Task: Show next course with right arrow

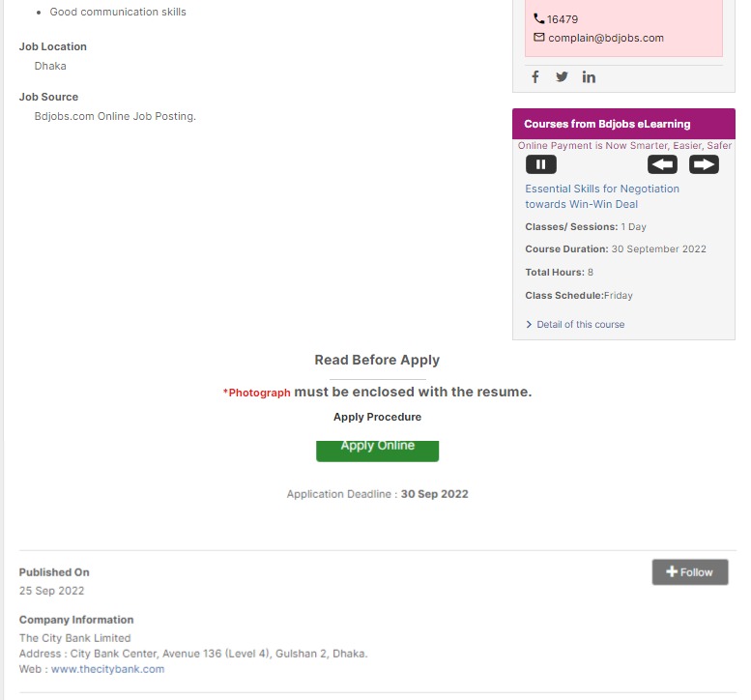Action: 704,164
